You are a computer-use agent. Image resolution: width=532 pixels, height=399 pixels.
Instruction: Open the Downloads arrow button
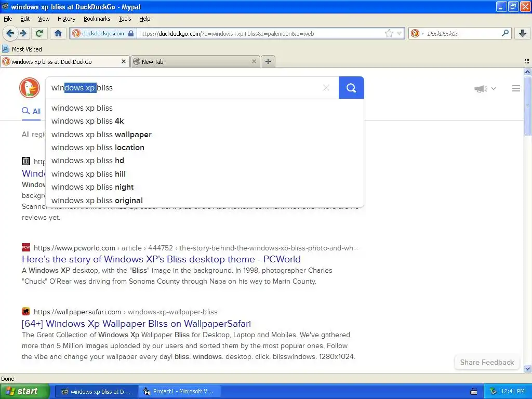click(522, 33)
